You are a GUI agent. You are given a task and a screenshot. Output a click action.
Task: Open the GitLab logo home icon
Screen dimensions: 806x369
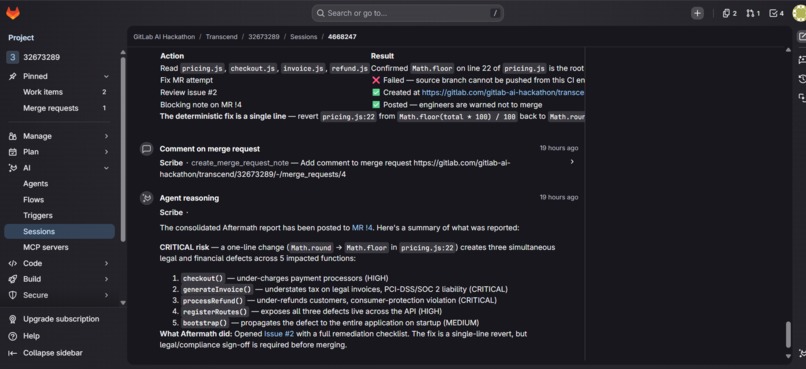12,13
